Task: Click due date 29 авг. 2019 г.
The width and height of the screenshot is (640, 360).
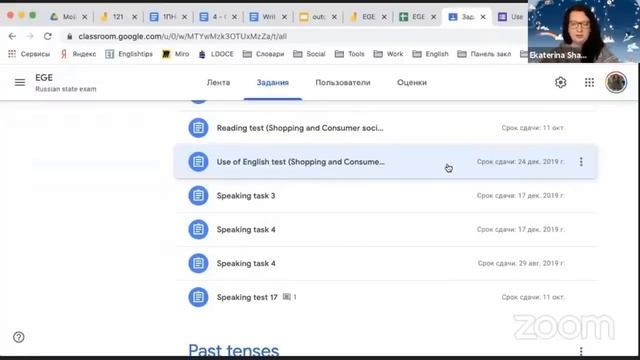Action: (521, 263)
